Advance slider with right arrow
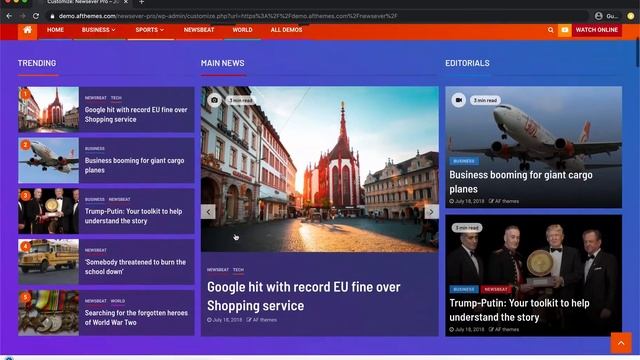640x360 pixels. (x=431, y=212)
